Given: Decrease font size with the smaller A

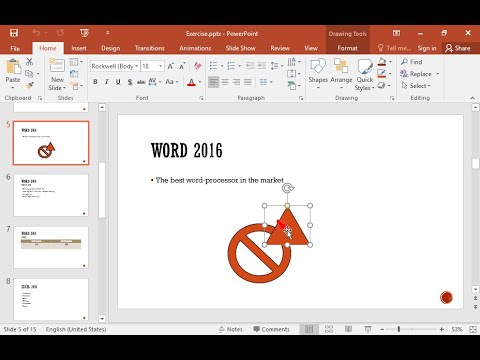Looking at the screenshot, I should 182,66.
